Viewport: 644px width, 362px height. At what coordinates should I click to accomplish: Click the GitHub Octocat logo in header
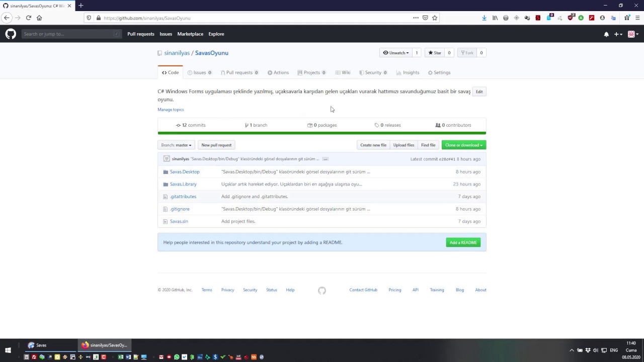pyautogui.click(x=11, y=34)
